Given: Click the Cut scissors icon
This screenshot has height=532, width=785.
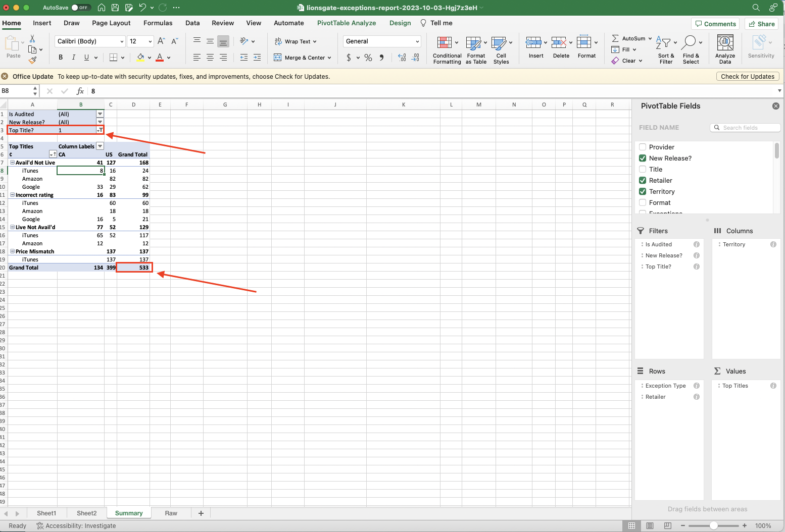Looking at the screenshot, I should tap(32, 38).
